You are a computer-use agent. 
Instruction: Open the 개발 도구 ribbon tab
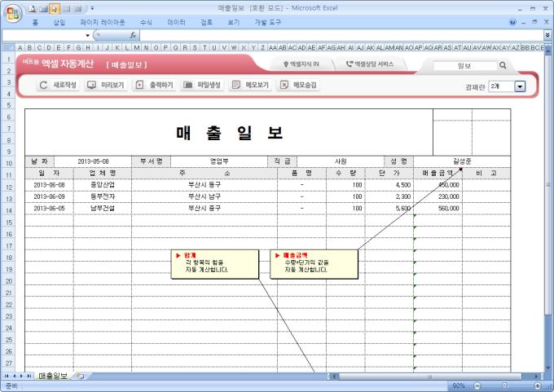267,22
